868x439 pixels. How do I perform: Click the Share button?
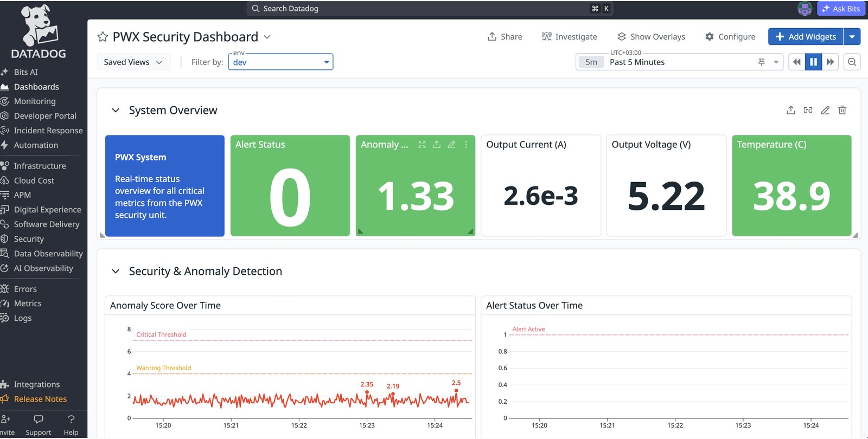coord(505,37)
